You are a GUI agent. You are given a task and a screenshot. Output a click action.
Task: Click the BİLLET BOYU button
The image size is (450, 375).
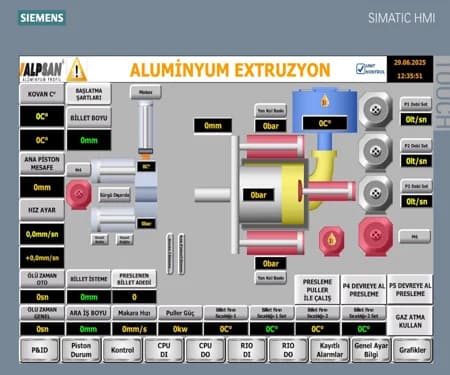(x=89, y=118)
